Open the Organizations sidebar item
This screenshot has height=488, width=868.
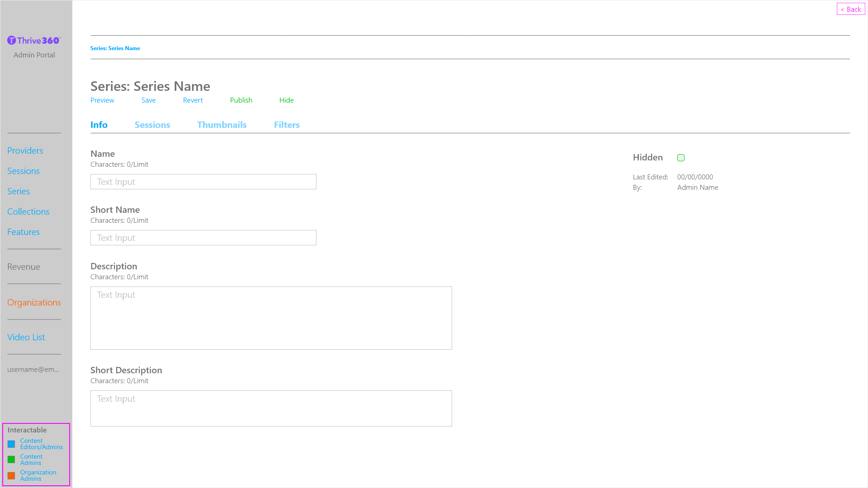point(34,302)
